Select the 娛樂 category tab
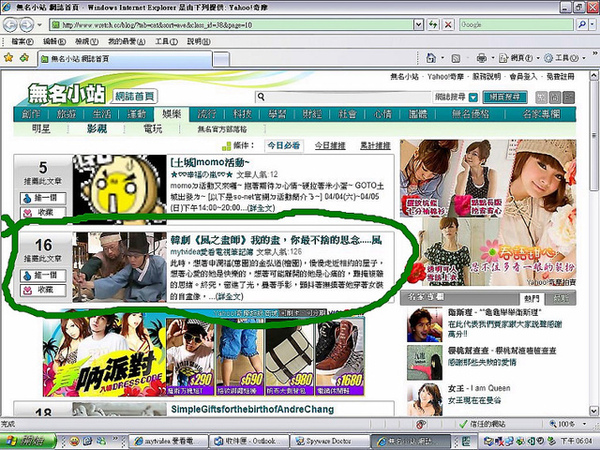The height and width of the screenshot is (450, 600). pos(171,114)
